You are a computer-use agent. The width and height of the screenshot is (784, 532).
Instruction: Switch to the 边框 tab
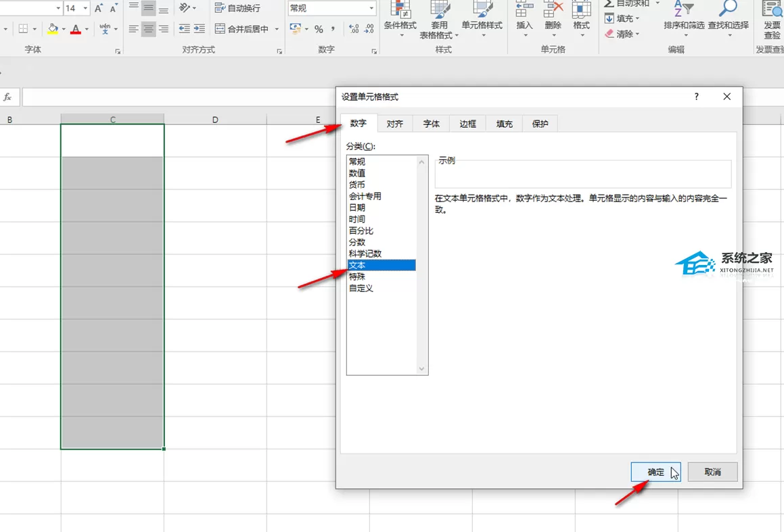[467, 124]
